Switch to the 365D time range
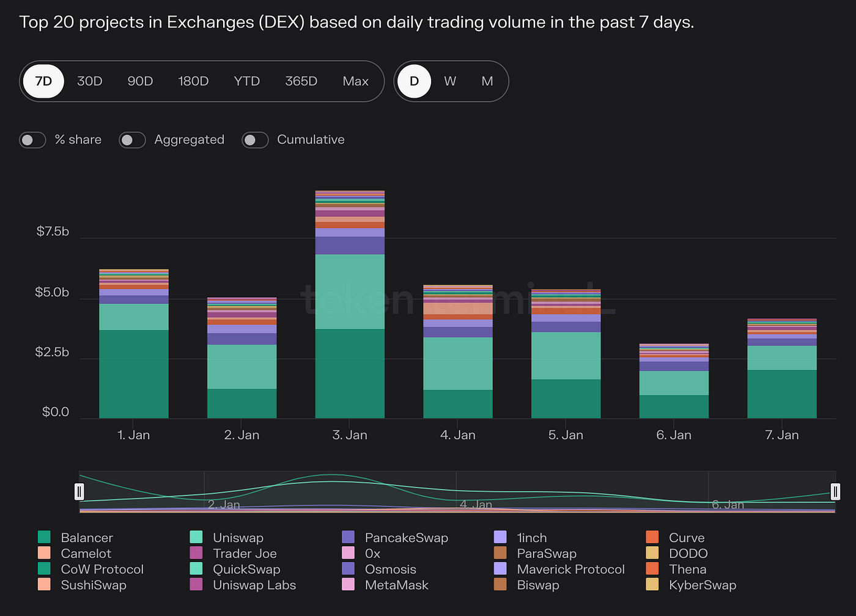The image size is (856, 616). pyautogui.click(x=301, y=81)
